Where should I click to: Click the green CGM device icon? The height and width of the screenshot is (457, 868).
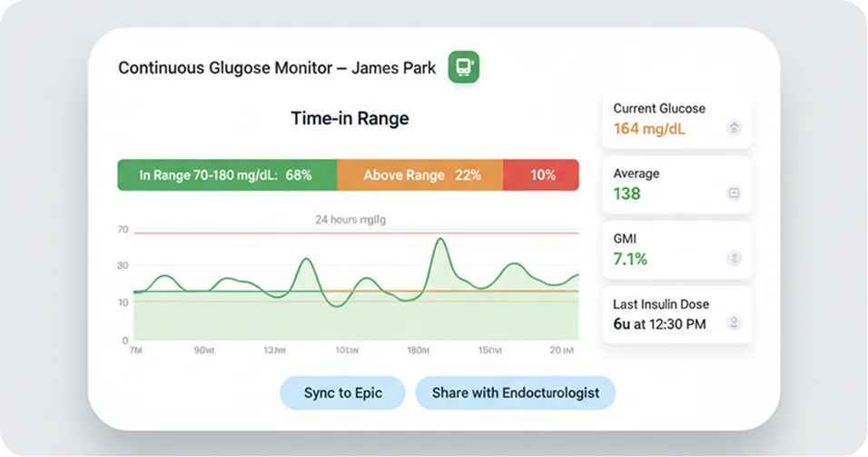pos(463,67)
